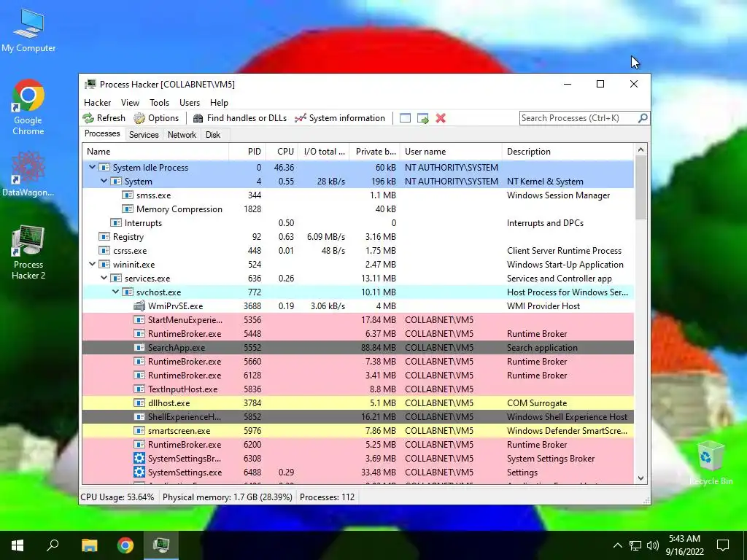The image size is (747, 560).
Task: Select the Interrupts row
Action: pyautogui.click(x=358, y=223)
